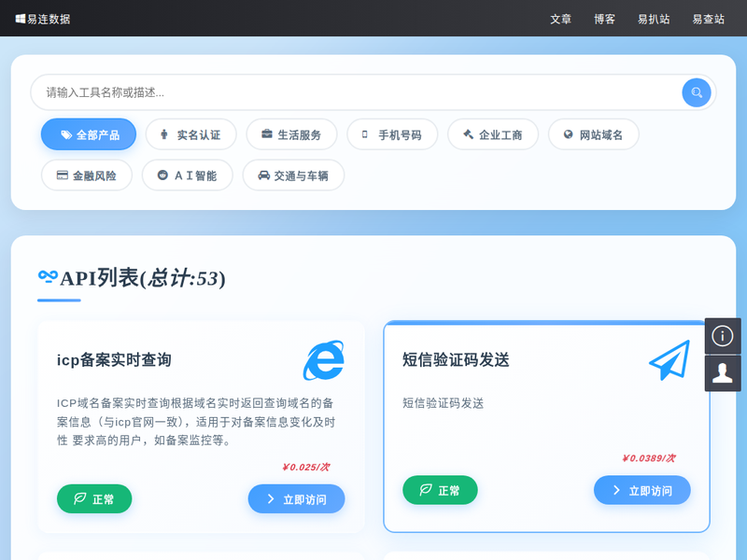
Task: Select the 手机号码 category chip
Action: point(391,134)
